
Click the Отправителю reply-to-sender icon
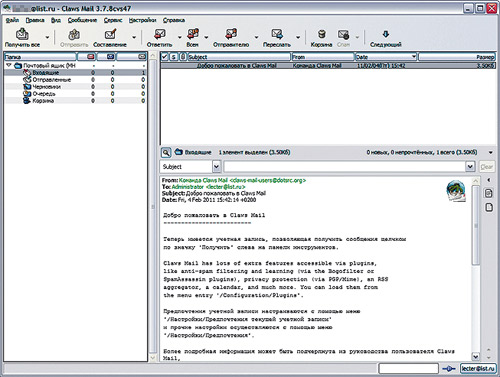[x=231, y=34]
